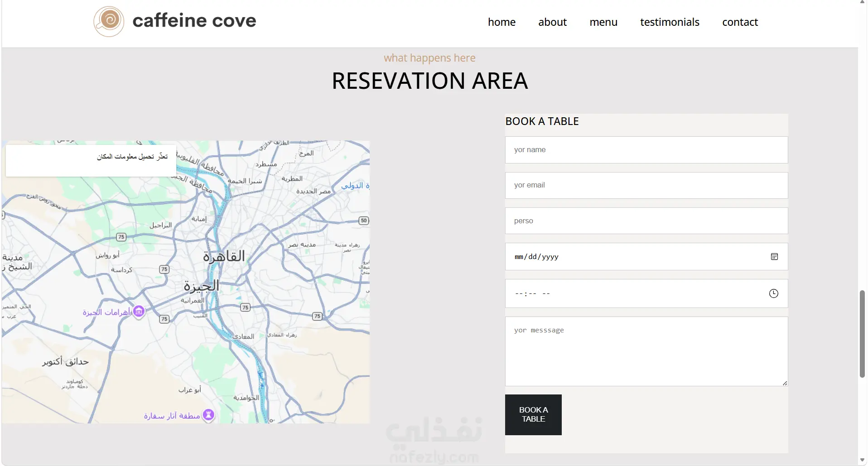Grab the message textarea resize handle
The image size is (868, 466).
[785, 383]
